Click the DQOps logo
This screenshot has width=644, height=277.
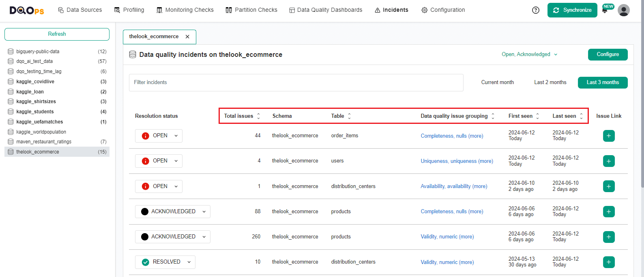click(27, 10)
